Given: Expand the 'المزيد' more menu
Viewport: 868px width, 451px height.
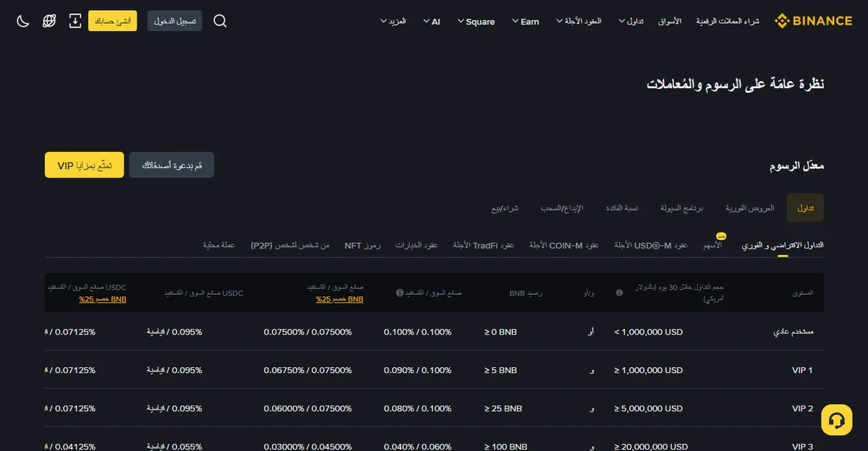Looking at the screenshot, I should click(x=393, y=22).
